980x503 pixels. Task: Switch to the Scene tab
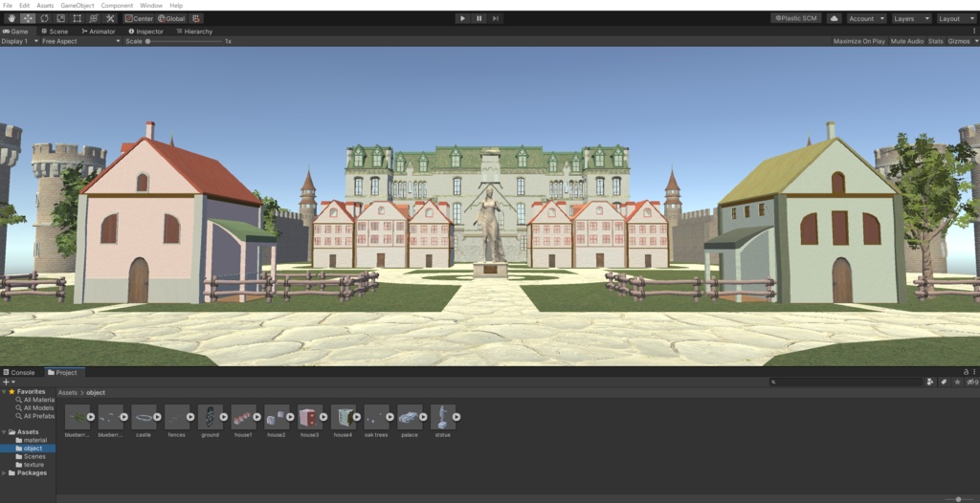tap(55, 32)
